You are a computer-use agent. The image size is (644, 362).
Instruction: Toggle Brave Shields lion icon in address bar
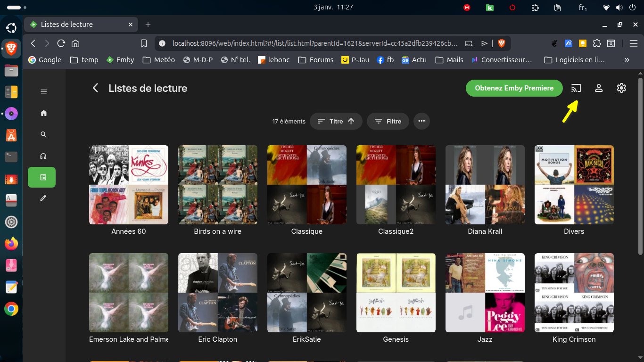pos(501,43)
